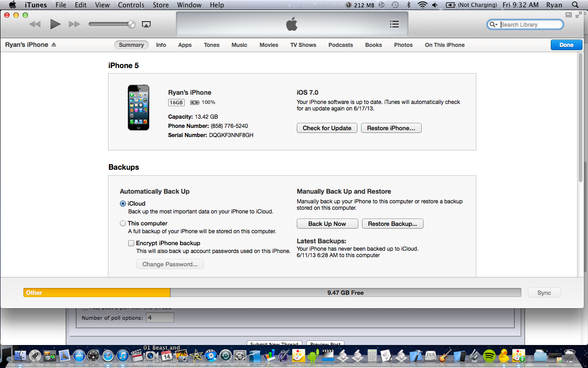Skip ahead with the fast-forward button
The width and height of the screenshot is (588, 368).
point(74,24)
